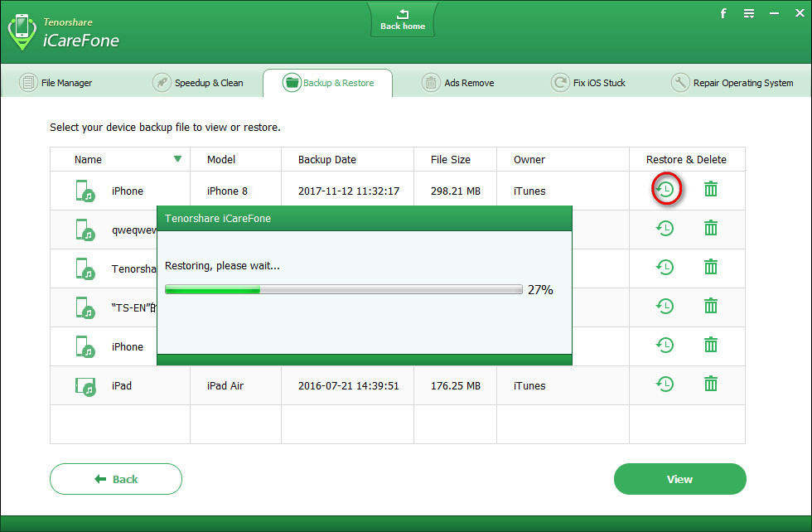Click device icon of the iPad row

85,386
